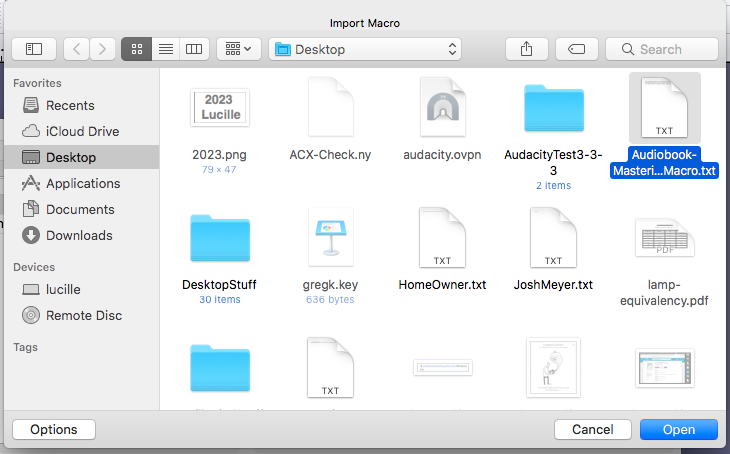Toggle the sidebar visibility button
This screenshot has height=454, width=730.
pos(34,49)
